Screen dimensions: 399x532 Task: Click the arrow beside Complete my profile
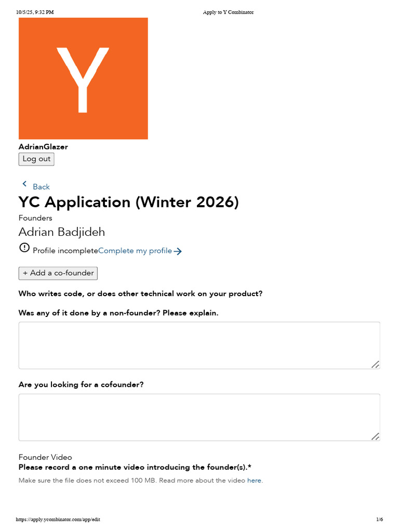click(178, 251)
